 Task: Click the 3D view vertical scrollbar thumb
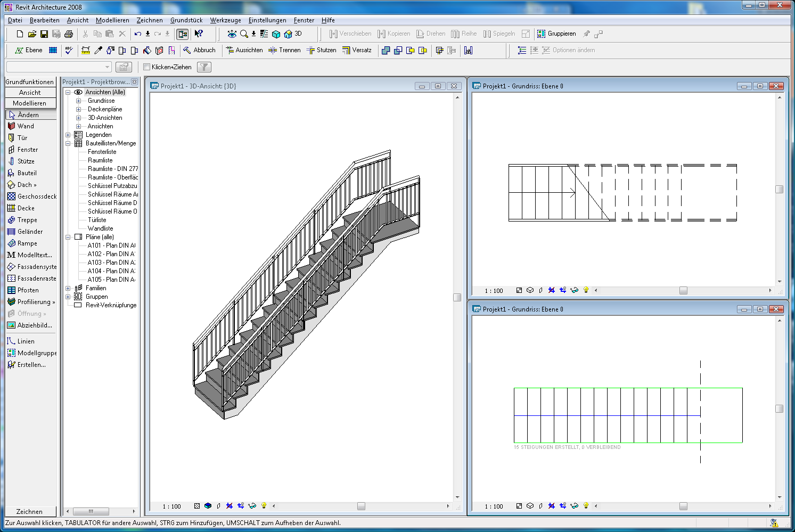click(457, 297)
